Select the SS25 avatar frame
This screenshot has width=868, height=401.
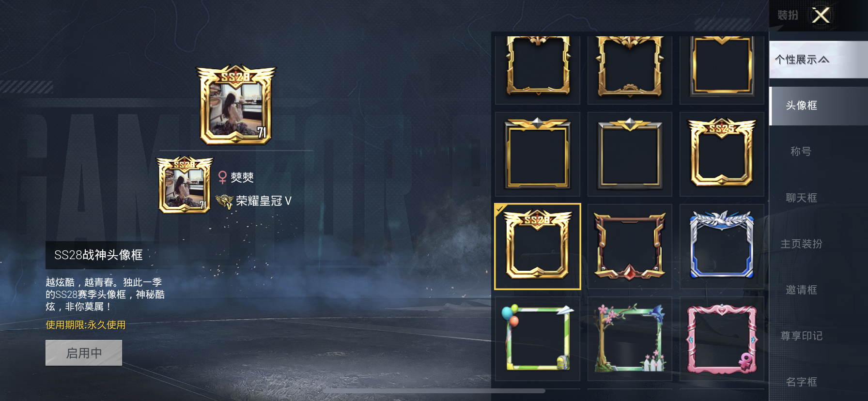(x=722, y=154)
